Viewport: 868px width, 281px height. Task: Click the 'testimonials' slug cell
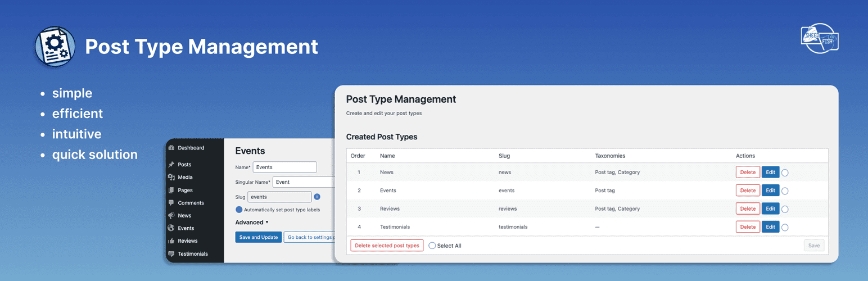[513, 227]
